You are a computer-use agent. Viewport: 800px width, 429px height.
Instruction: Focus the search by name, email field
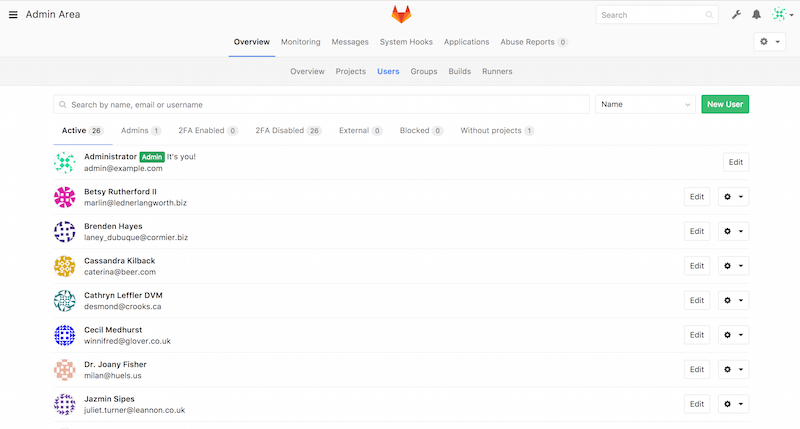pyautogui.click(x=325, y=104)
